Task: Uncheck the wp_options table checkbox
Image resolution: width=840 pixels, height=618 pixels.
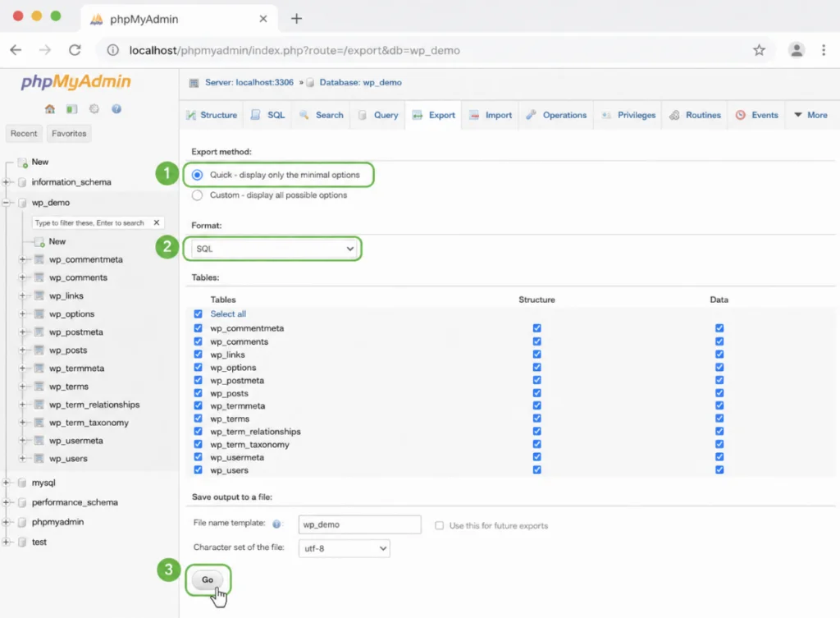Action: tap(199, 367)
